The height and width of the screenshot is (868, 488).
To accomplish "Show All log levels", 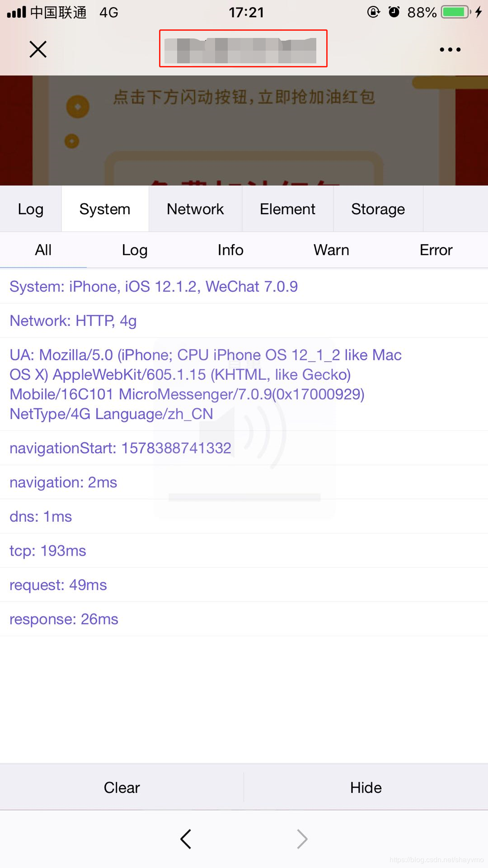I will 43,250.
